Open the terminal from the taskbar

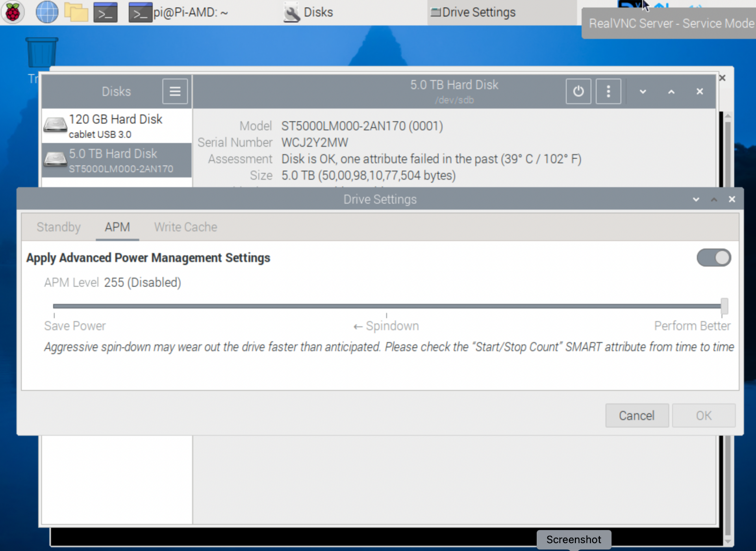(x=105, y=12)
